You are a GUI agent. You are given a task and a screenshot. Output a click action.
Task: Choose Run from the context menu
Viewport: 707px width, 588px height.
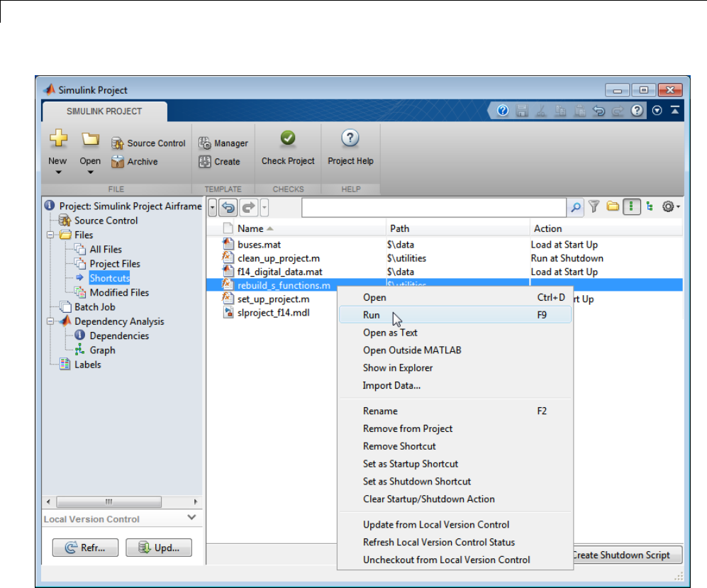point(455,315)
